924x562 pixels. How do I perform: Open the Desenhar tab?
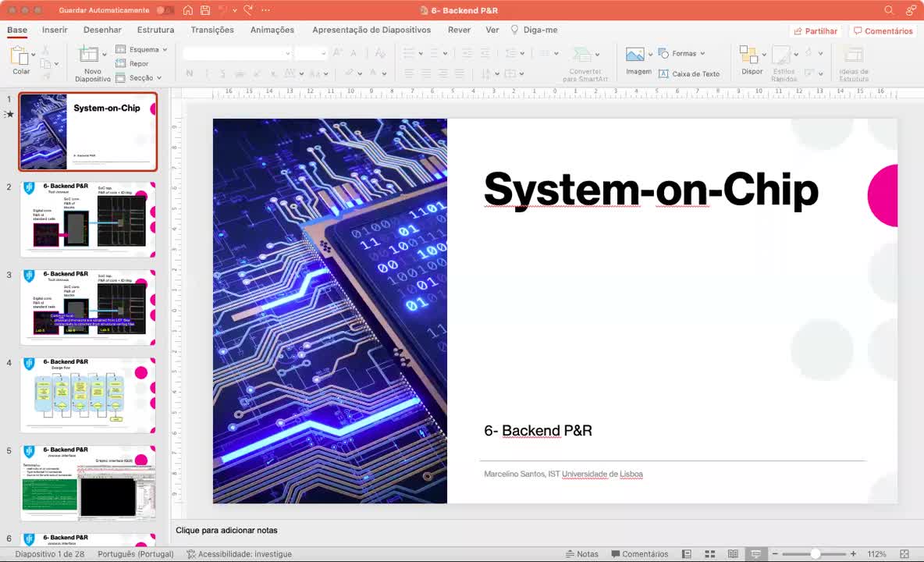coord(102,30)
